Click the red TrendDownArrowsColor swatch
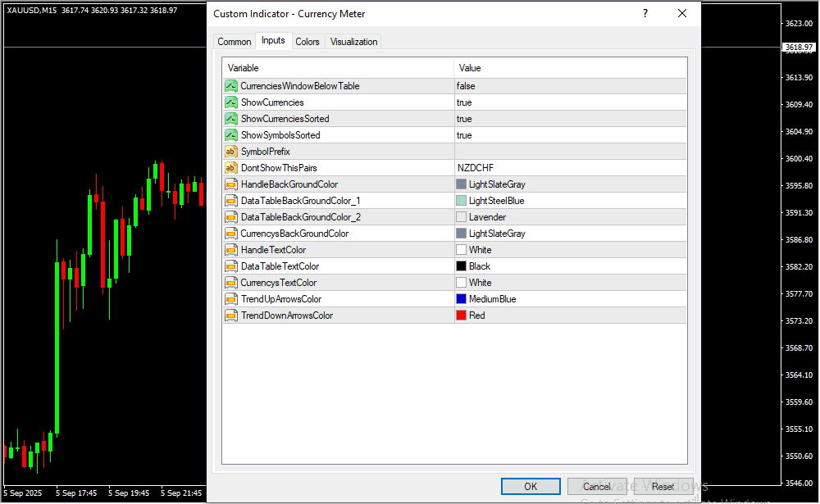Image resolution: width=820 pixels, height=504 pixels. [x=461, y=316]
